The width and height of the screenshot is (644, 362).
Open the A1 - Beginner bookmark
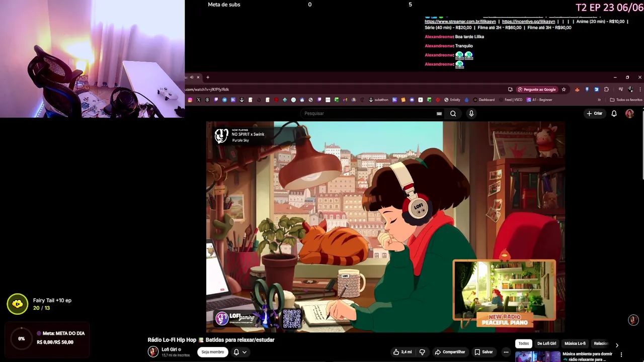coord(539,100)
